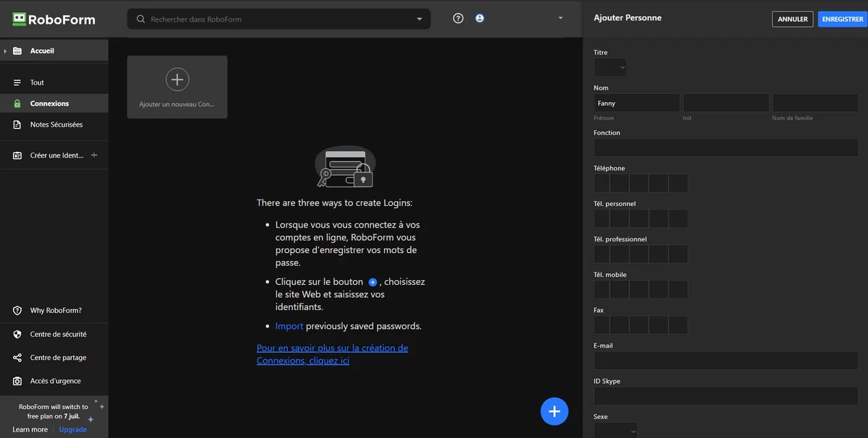Click the small blue plus icon in the instructions
868x438 pixels.
click(373, 282)
